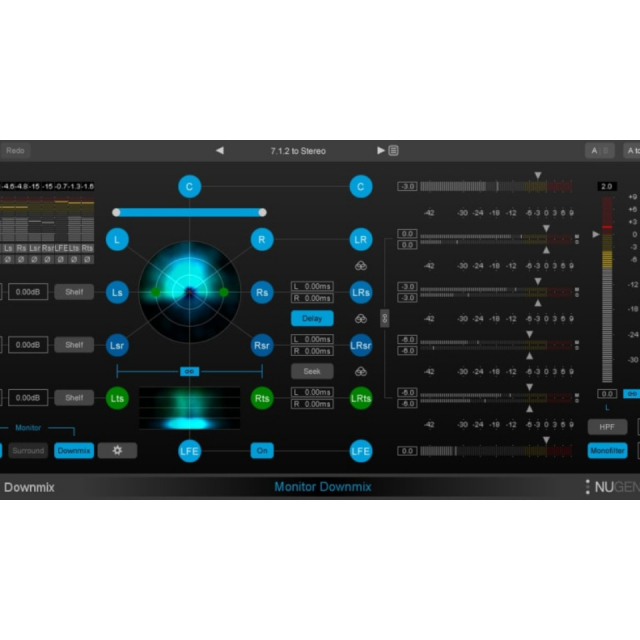Click the R 0.00ms delay field beside Rts

(312, 404)
